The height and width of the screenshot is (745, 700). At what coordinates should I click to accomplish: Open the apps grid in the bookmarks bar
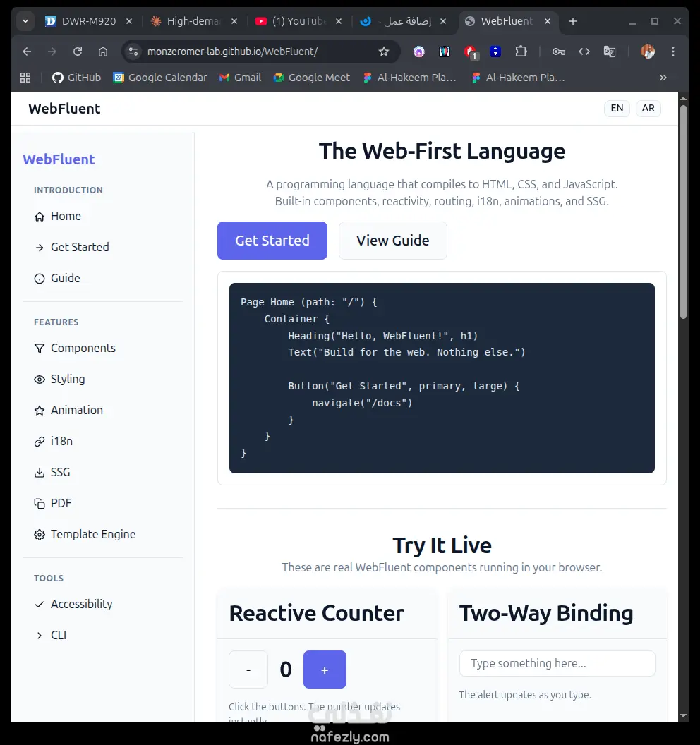tap(25, 78)
